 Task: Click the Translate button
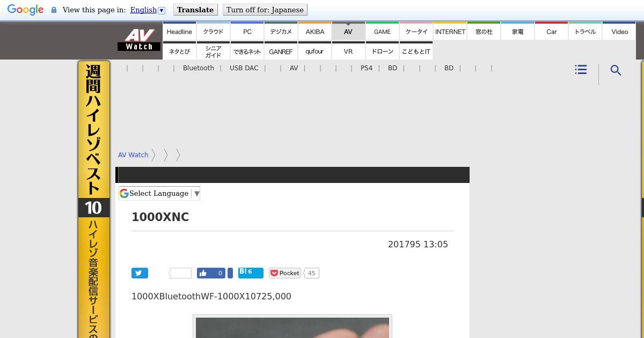195,10
